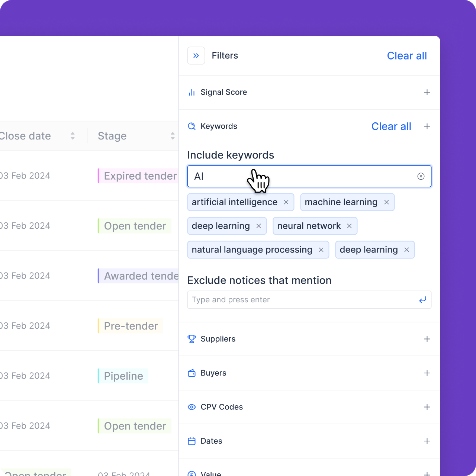Viewport: 476px width, 476px height.
Task: Click the Exclude notices input field
Action: coord(309,300)
